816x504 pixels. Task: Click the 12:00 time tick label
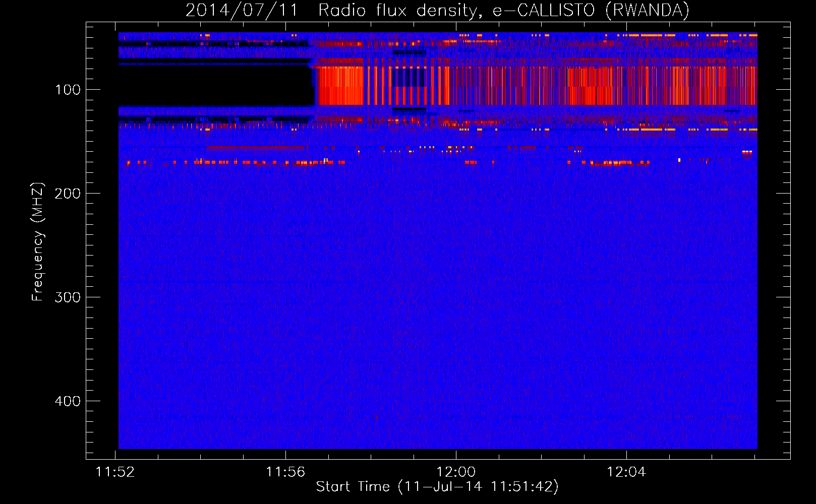pos(456,472)
